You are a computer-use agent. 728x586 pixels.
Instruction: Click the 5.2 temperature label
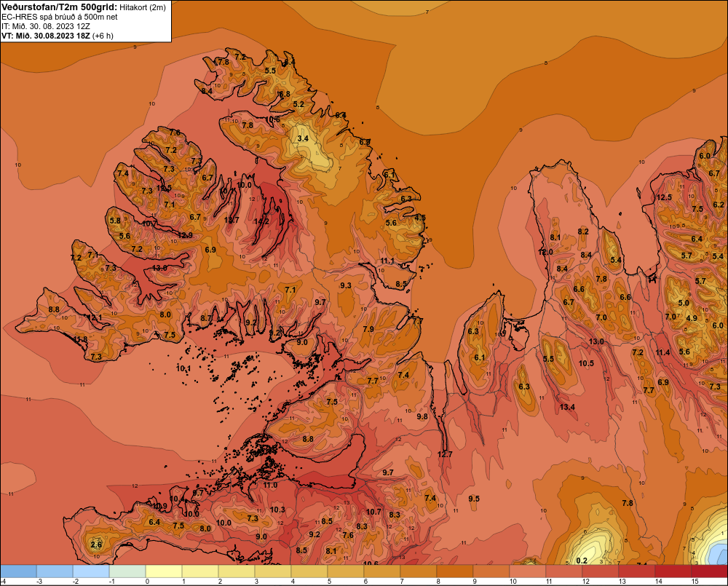click(298, 105)
